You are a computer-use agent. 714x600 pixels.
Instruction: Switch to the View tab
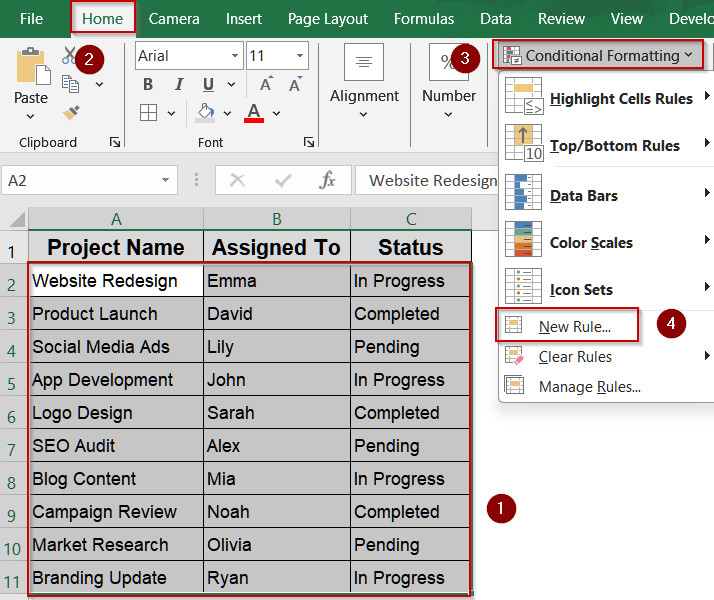point(627,19)
